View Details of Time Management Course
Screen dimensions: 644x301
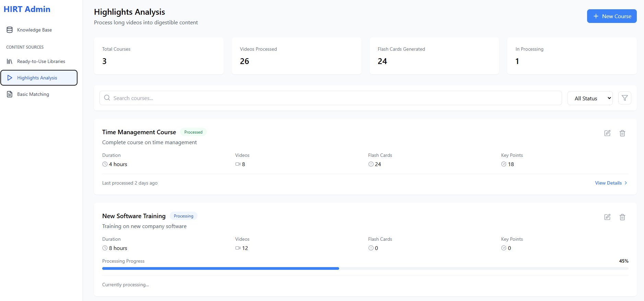(608, 183)
